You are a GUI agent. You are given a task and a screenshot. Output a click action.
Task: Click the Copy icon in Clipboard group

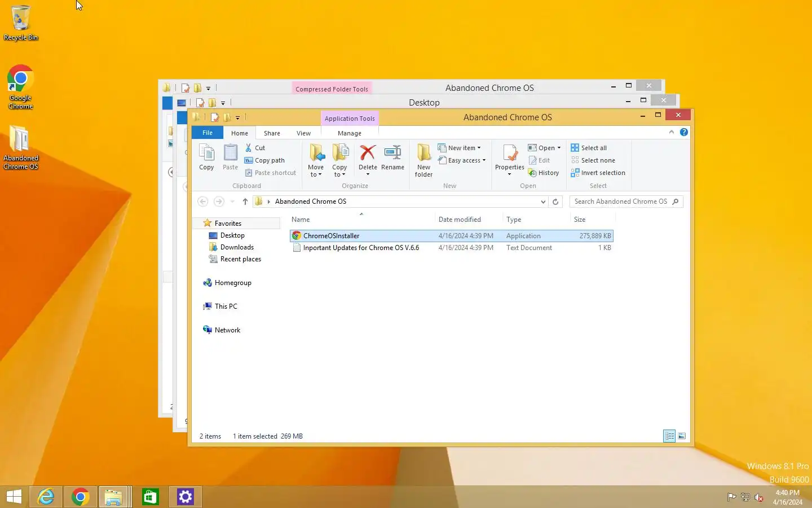tap(206, 157)
